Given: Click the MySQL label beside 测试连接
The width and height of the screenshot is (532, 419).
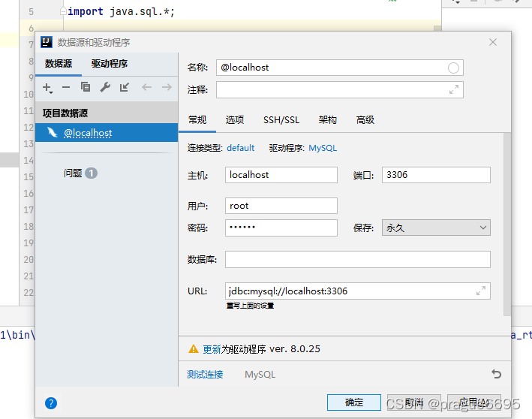Looking at the screenshot, I should click(x=260, y=374).
